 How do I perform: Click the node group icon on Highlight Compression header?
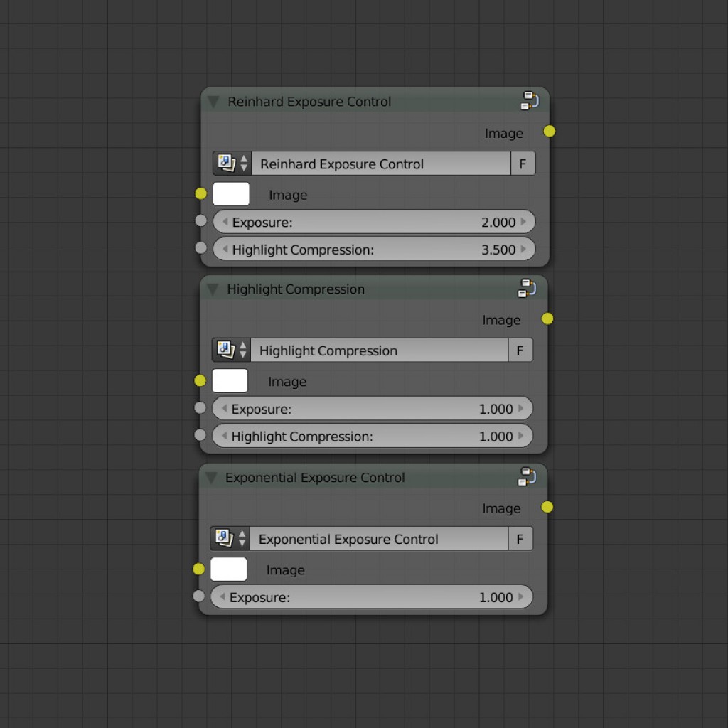click(x=525, y=289)
